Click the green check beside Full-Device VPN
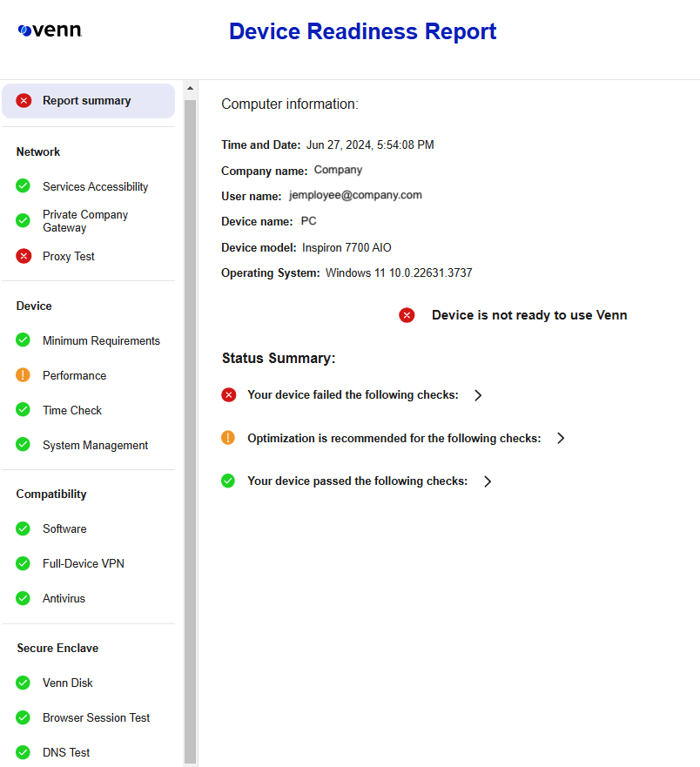The image size is (700, 767). tap(23, 563)
